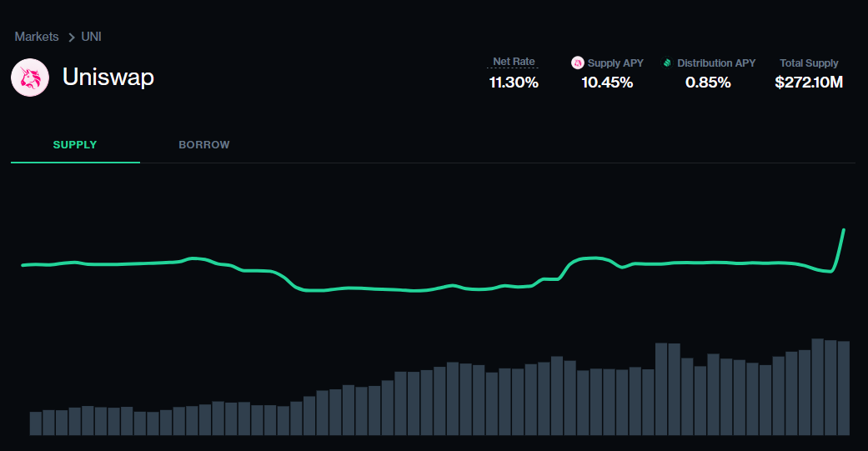The image size is (868, 451).
Task: Switch to the BORROW tab
Action: click(x=203, y=144)
